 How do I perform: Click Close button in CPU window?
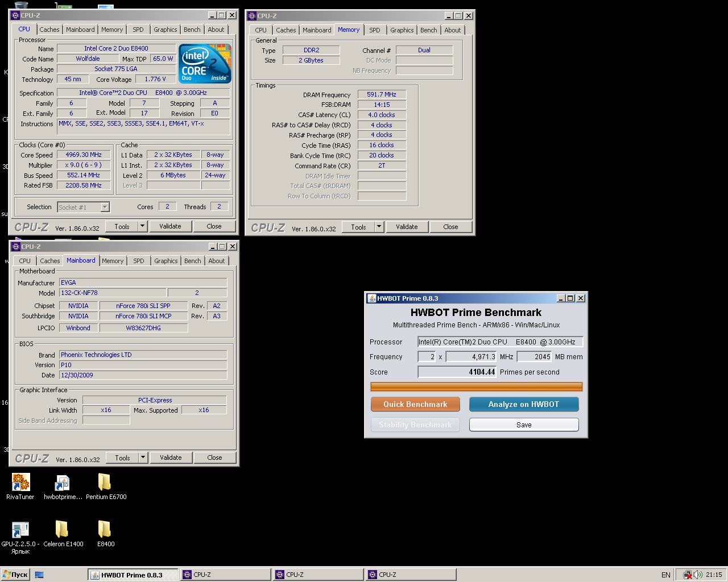[x=214, y=226]
